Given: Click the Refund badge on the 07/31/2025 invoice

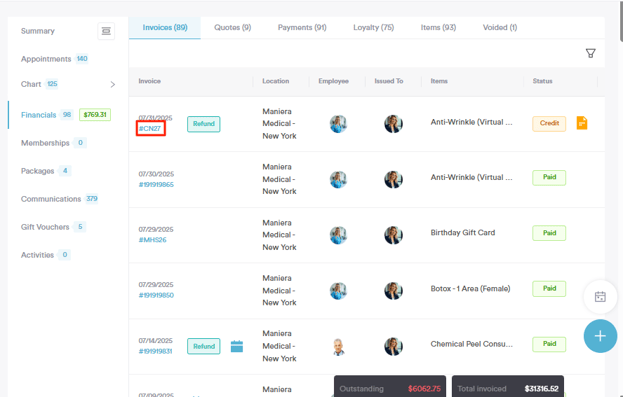Looking at the screenshot, I should coord(204,124).
